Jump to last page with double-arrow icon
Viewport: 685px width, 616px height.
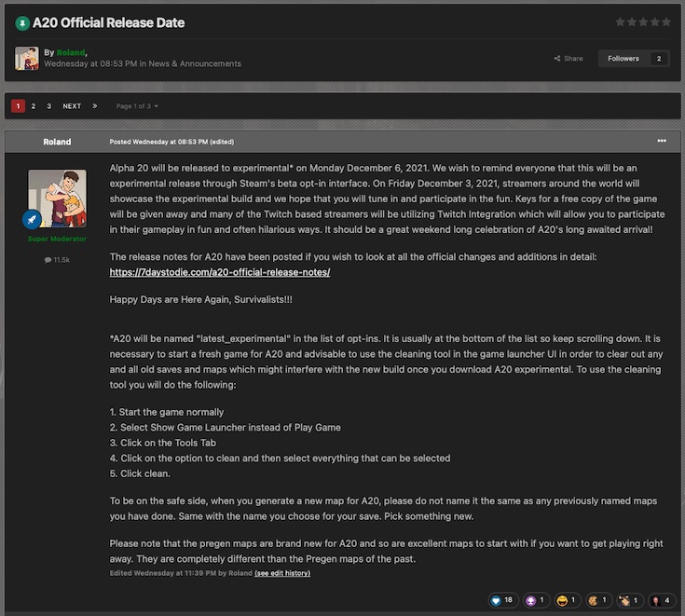point(94,106)
